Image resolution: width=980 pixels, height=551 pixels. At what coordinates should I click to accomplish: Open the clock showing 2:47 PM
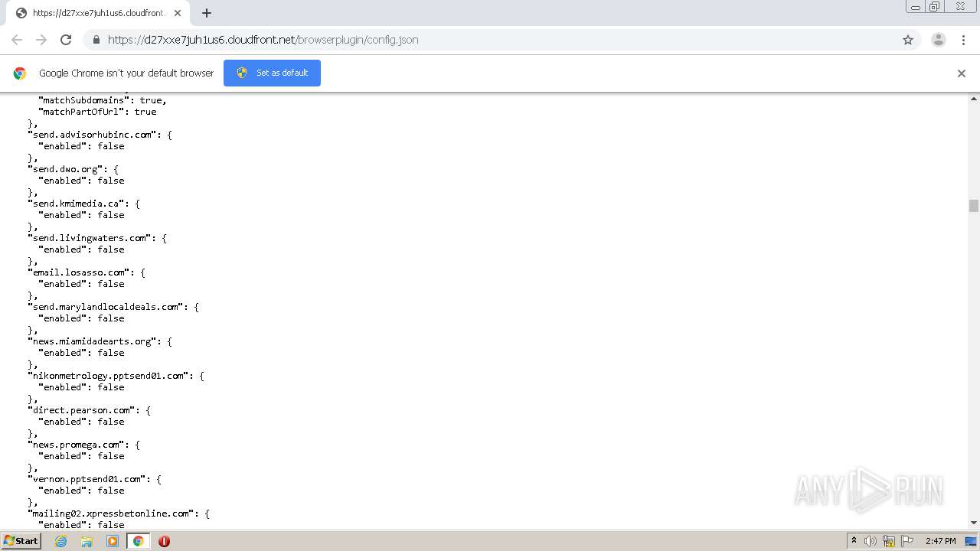coord(941,541)
